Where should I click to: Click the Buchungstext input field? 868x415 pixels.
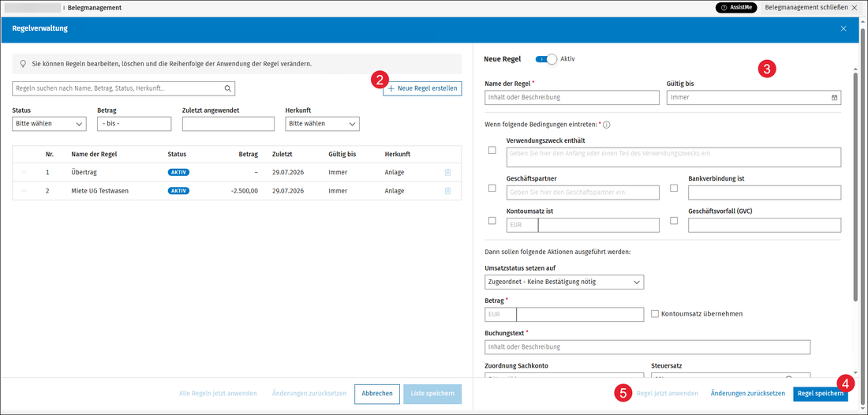[647, 347]
